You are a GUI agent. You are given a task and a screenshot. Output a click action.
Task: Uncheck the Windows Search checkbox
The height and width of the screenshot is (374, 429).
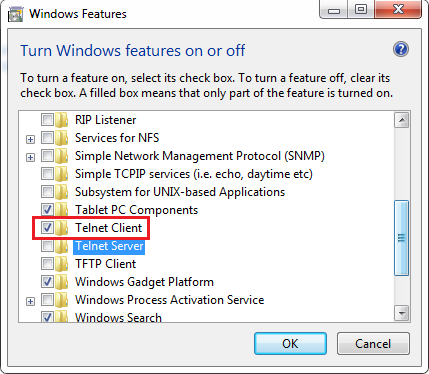[47, 316]
